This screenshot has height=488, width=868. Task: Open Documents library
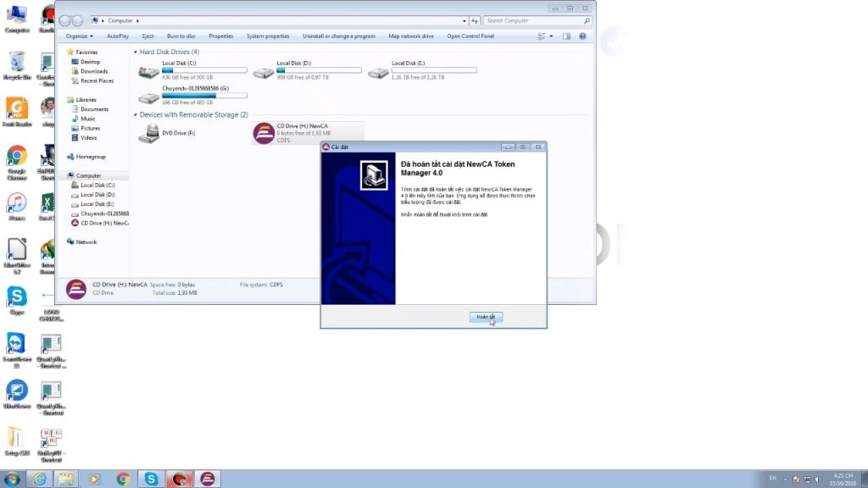[x=94, y=109]
